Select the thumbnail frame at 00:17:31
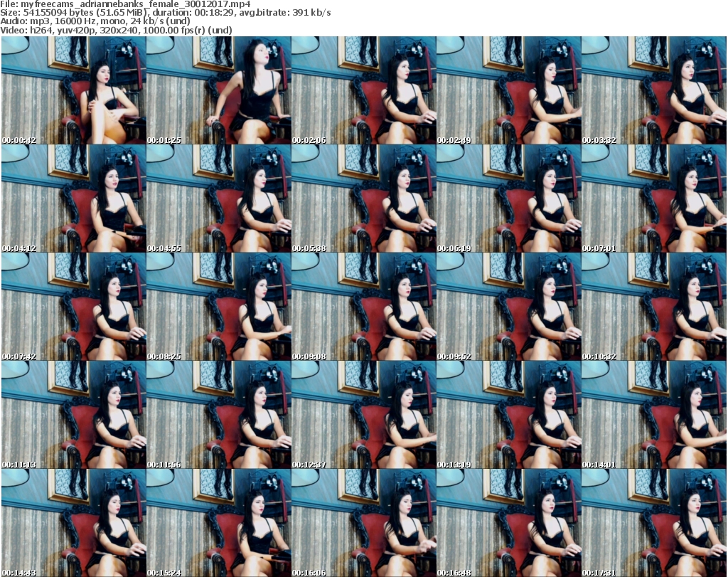 pos(654,523)
